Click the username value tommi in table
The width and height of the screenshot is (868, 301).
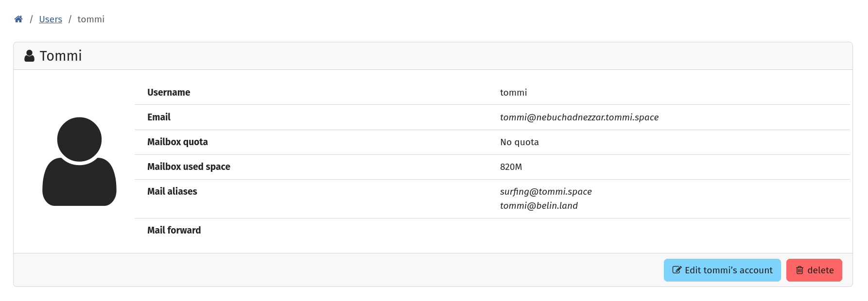(x=513, y=93)
